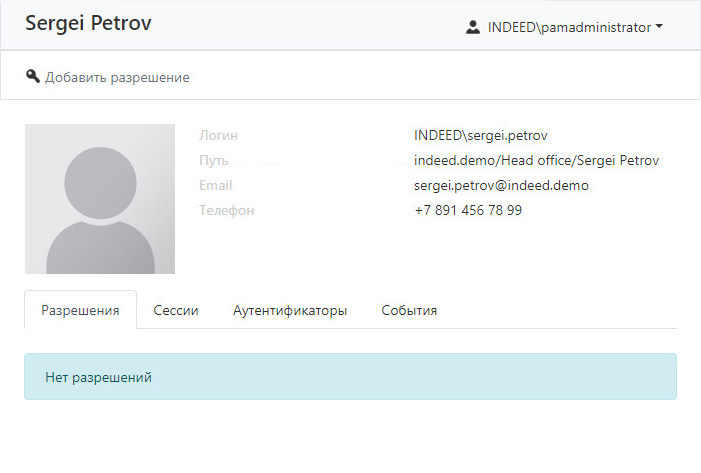The height and width of the screenshot is (473, 701).
Task: Switch to the Сессии tab
Action: click(176, 310)
